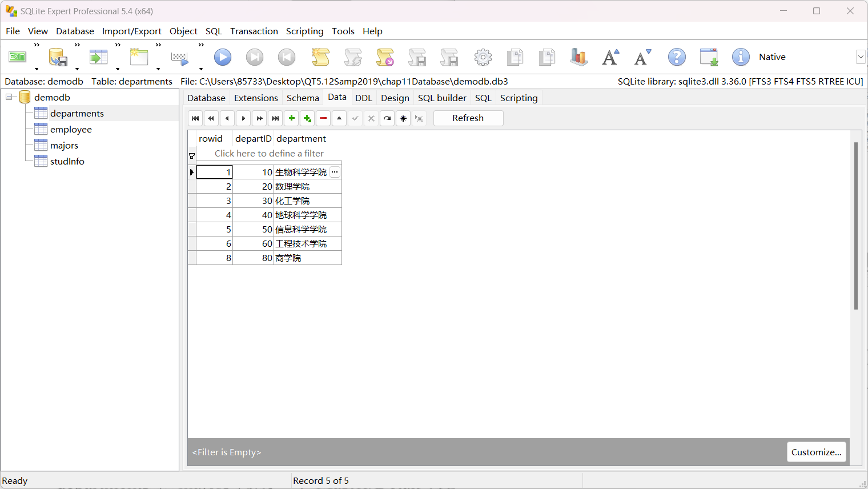Collapse the demodb database tree node
The width and height of the screenshot is (868, 489).
[9, 97]
